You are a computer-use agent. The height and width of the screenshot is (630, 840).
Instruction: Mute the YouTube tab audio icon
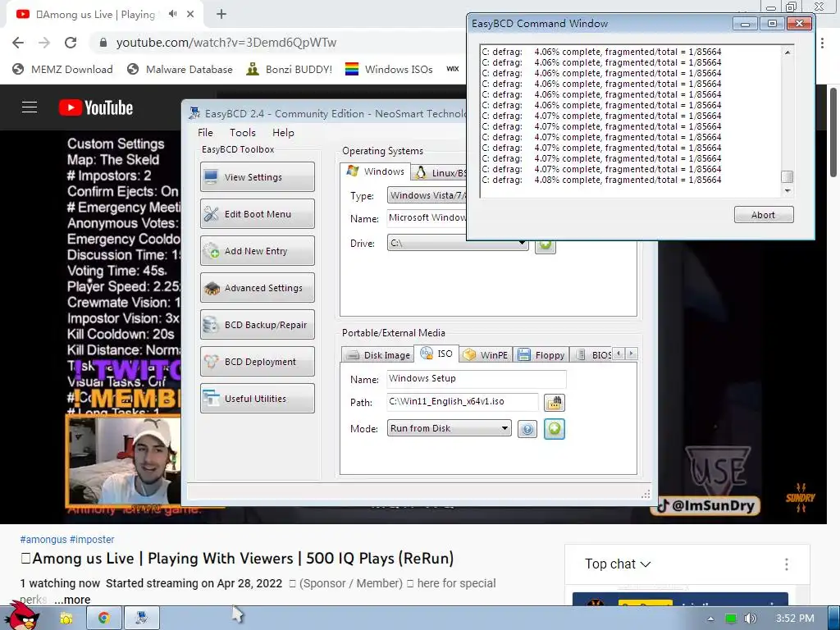pos(172,14)
